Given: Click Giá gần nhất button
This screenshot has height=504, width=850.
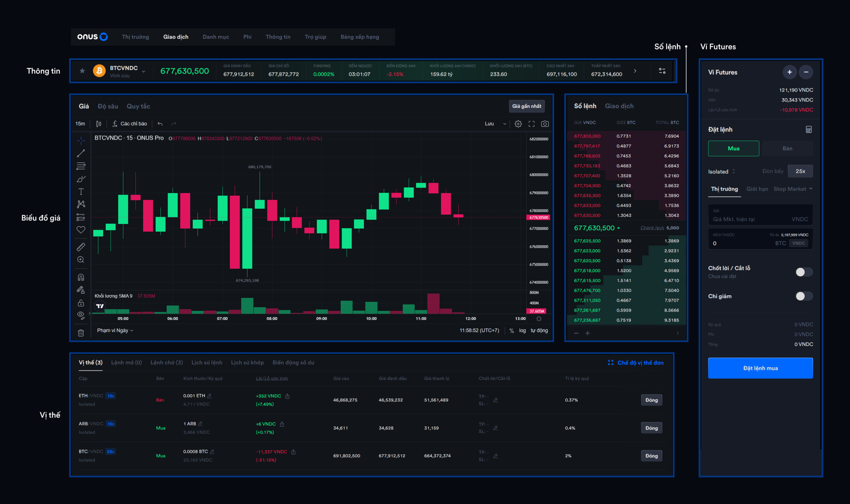Looking at the screenshot, I should pos(527,106).
